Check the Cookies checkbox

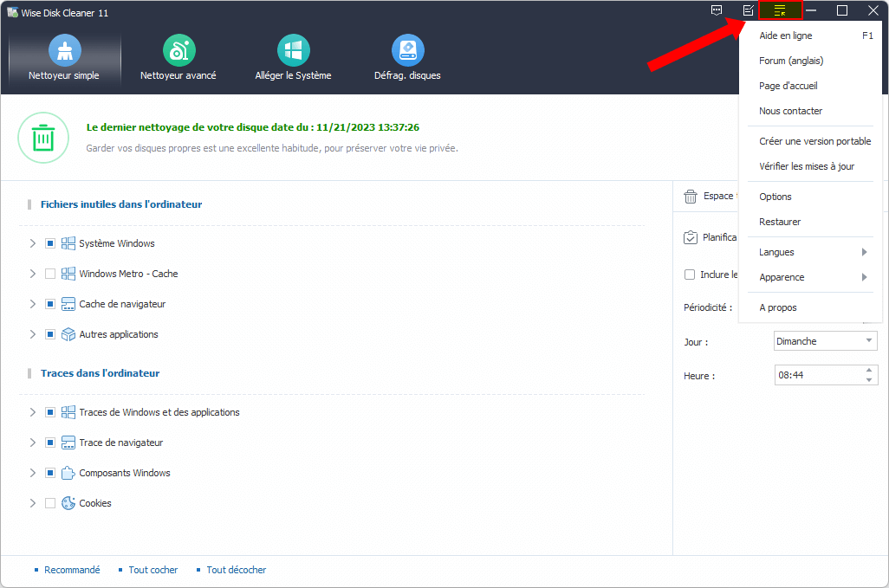50,503
